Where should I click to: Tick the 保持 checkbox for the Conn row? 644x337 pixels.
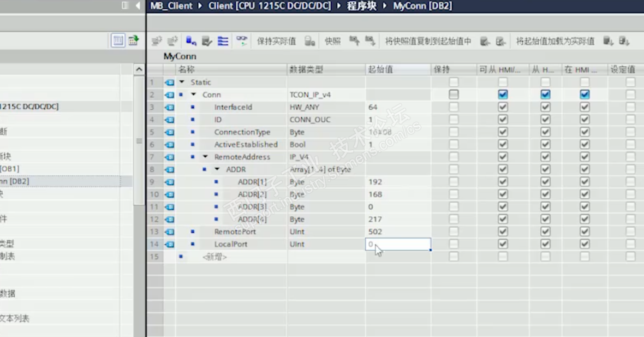point(454,94)
